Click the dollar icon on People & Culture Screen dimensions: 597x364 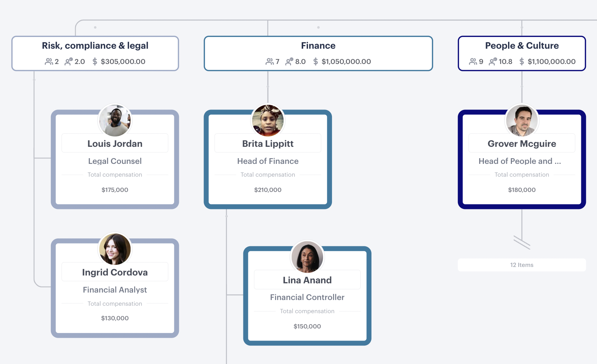521,61
